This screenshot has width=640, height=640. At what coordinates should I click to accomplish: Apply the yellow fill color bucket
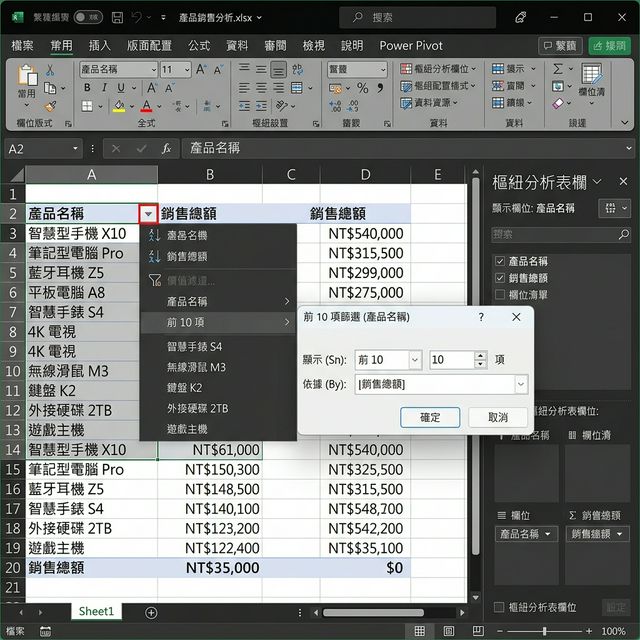pos(119,106)
